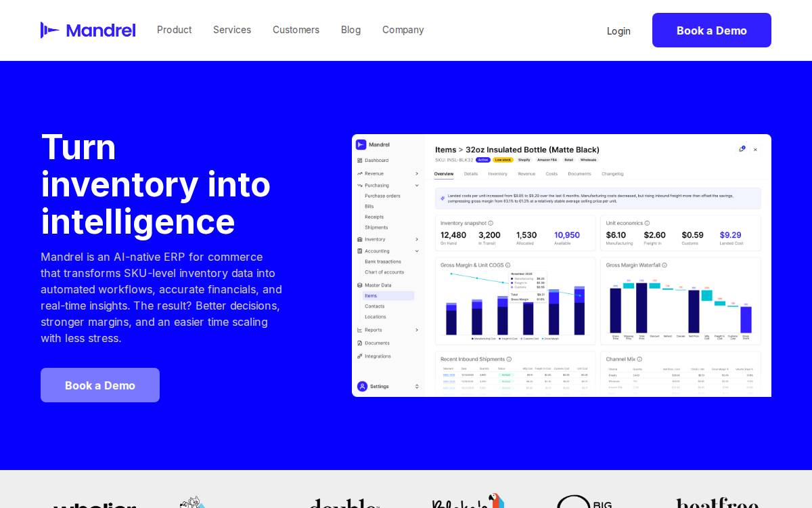This screenshot has width=812, height=508.
Task: Open Receipts in the sidebar
Action: 374,217
